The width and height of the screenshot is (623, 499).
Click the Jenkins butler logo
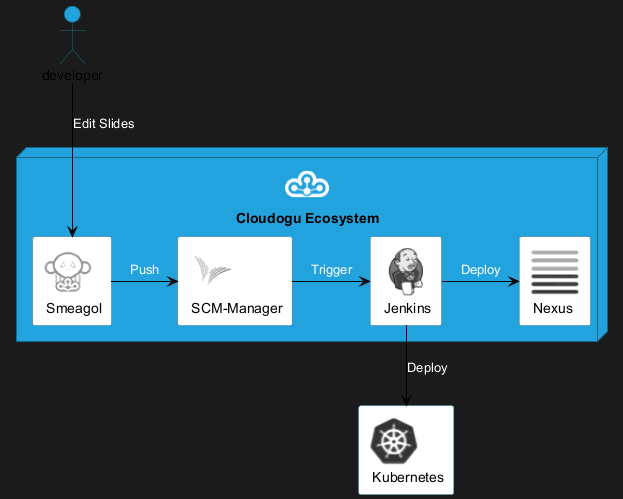click(406, 270)
